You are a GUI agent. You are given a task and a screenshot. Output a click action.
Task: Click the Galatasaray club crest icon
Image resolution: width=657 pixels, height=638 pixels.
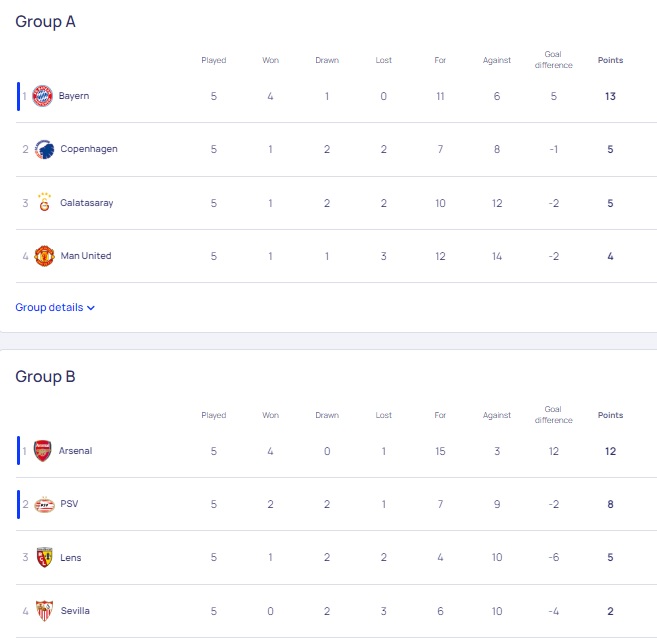tap(43, 202)
